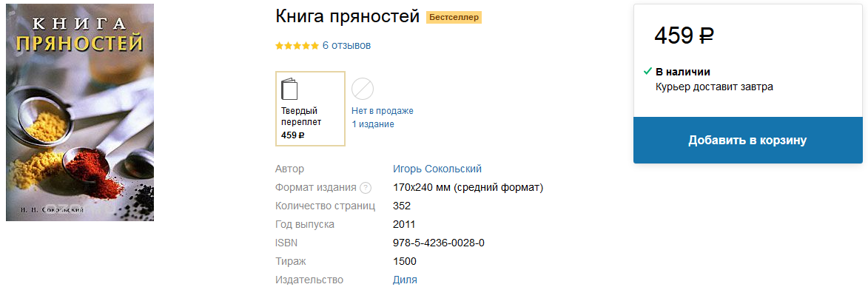The height and width of the screenshot is (287, 868).
Task: Click the 459 ₽ price in sidebar
Action: tap(684, 36)
